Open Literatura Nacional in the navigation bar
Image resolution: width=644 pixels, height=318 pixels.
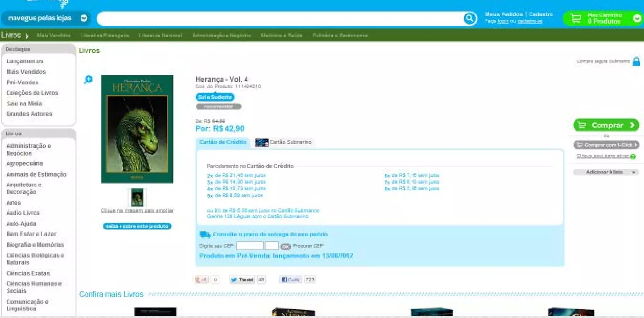click(160, 36)
